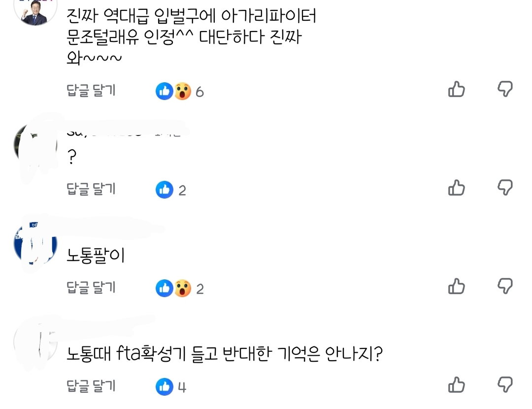Open first commenter's profile picture
Screen dimensions: 532x409
[35, 12]
